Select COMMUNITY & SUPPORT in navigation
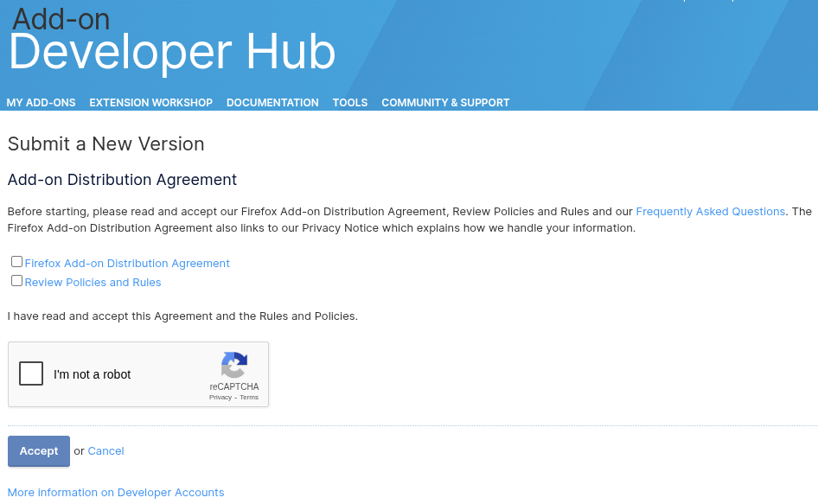Image resolution: width=818 pixels, height=504 pixels. point(445,103)
